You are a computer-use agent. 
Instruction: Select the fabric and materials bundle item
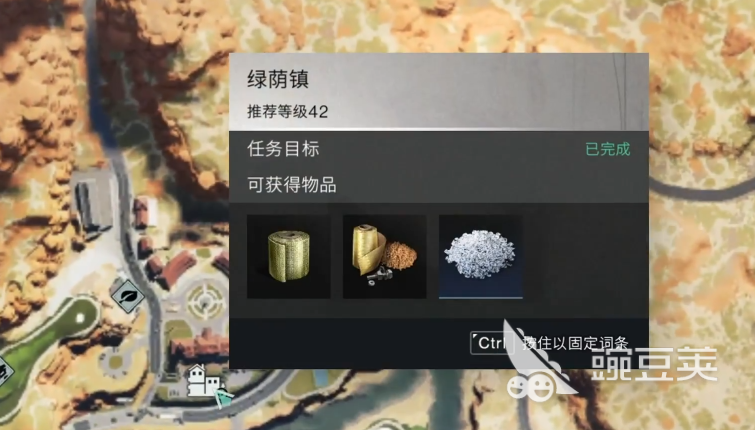(x=384, y=257)
